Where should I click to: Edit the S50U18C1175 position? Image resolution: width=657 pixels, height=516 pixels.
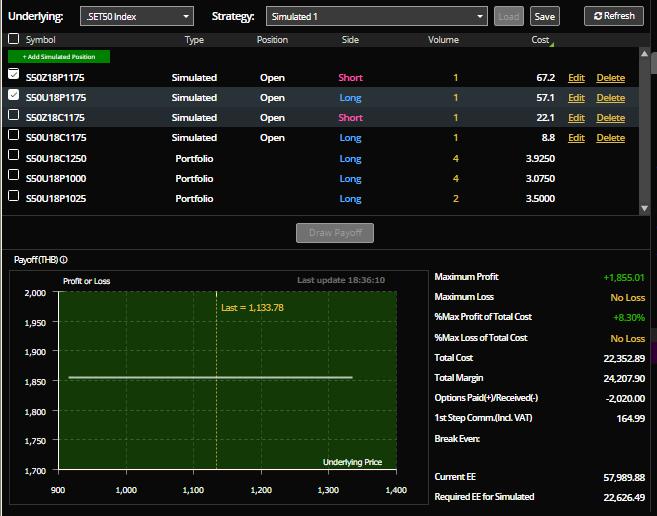[576, 138]
